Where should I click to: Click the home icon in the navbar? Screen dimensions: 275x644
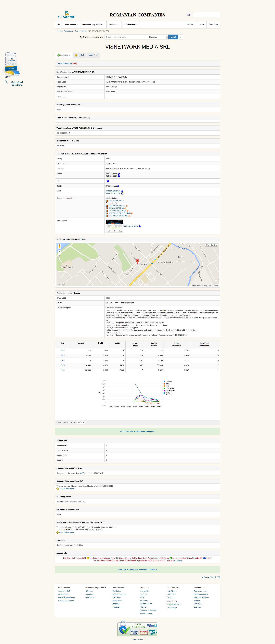coord(59,25)
